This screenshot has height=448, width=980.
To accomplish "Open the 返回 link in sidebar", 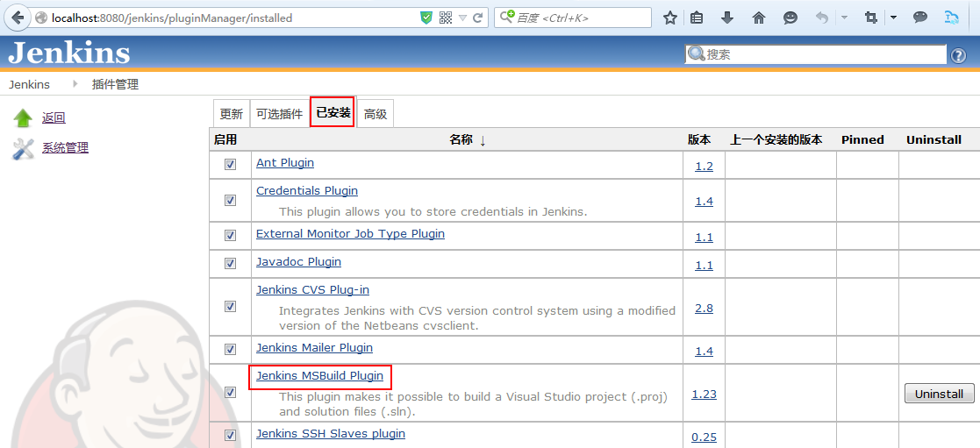I will [54, 117].
